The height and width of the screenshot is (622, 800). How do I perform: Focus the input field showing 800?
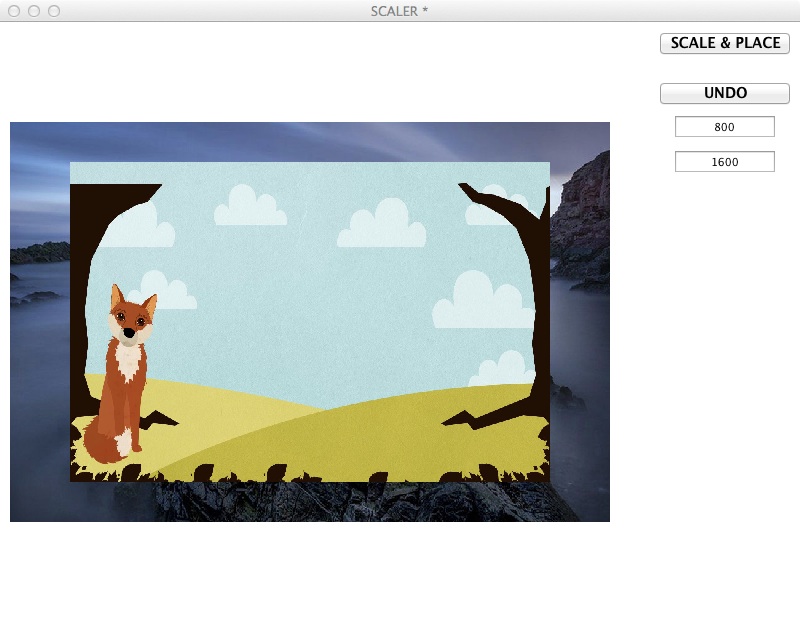click(x=725, y=127)
